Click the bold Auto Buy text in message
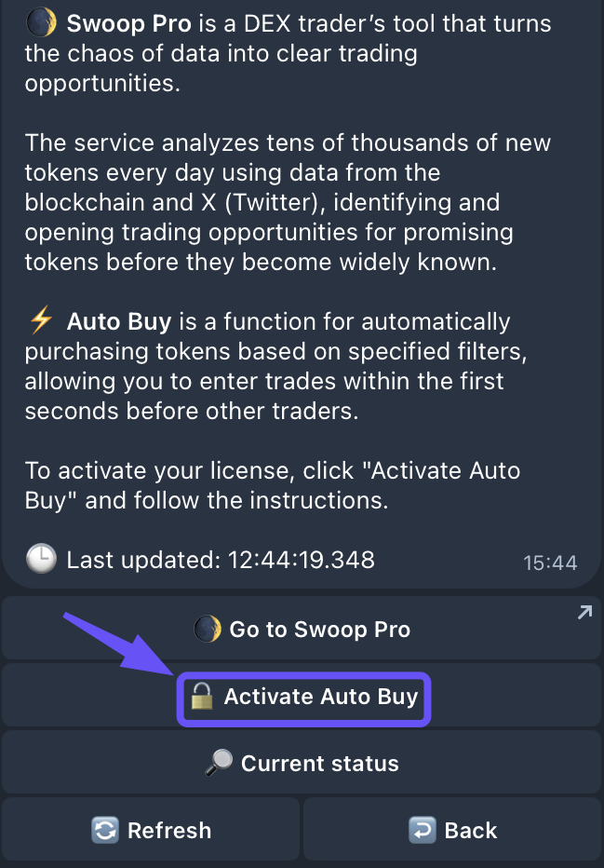Viewport: 604px width, 868px height. pos(119,322)
